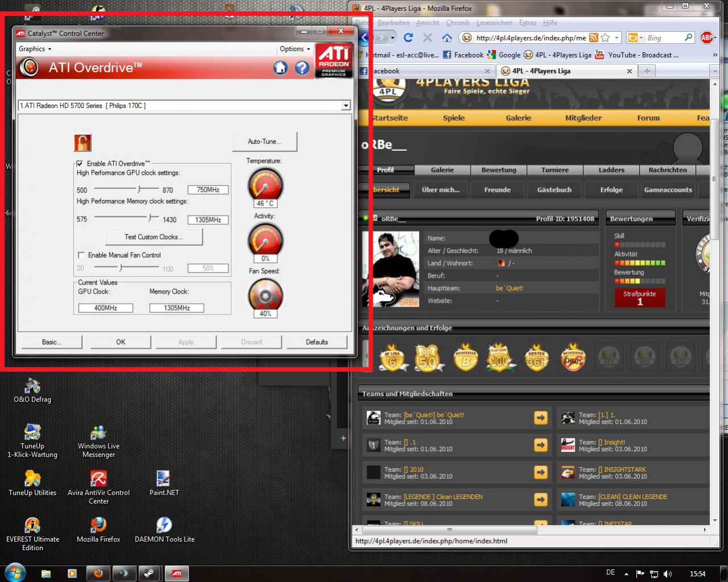Click the oRBe profile picture thumbnail
728x582 pixels.
coord(390,269)
